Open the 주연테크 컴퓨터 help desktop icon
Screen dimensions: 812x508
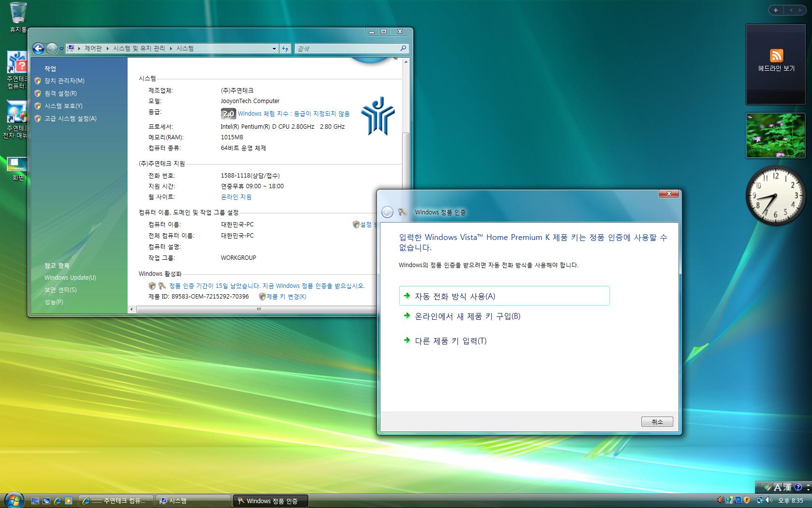pos(16,70)
